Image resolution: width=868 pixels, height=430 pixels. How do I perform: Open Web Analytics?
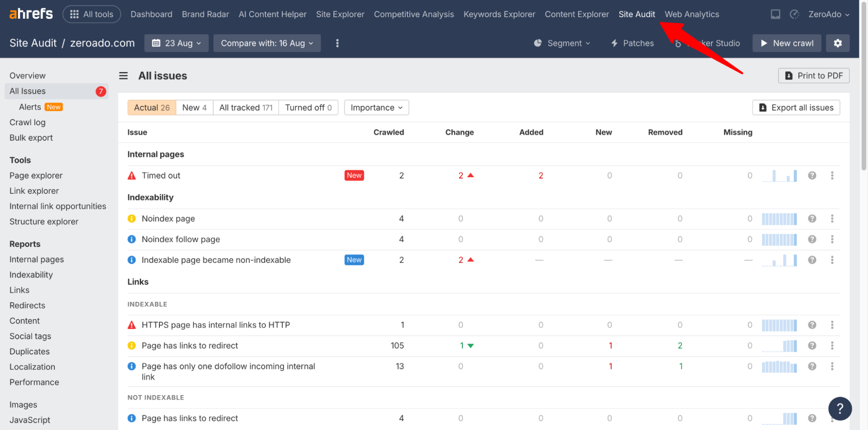click(x=692, y=14)
